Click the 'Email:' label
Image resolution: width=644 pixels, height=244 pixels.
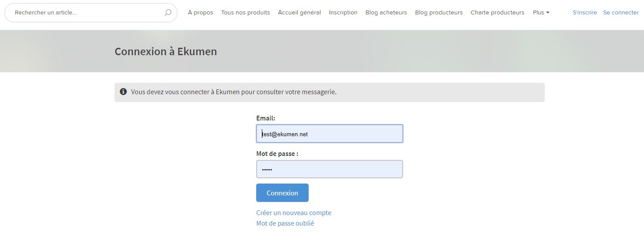point(266,118)
